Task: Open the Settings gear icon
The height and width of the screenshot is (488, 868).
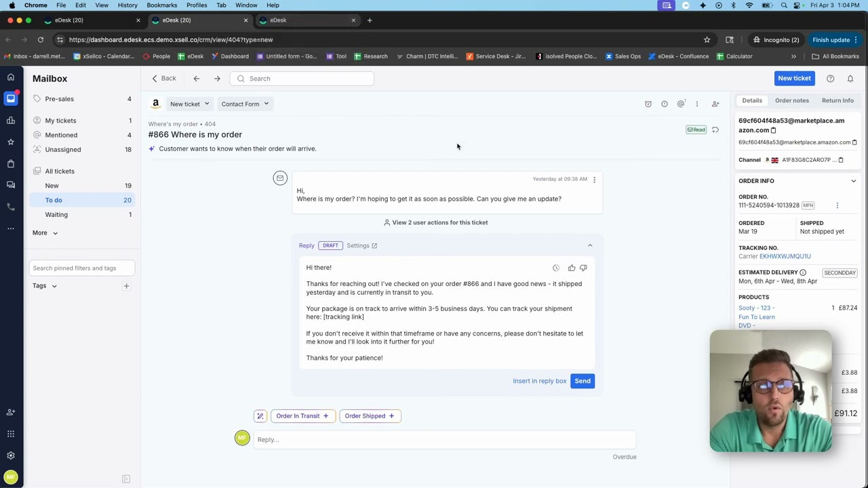Action: (x=10, y=455)
